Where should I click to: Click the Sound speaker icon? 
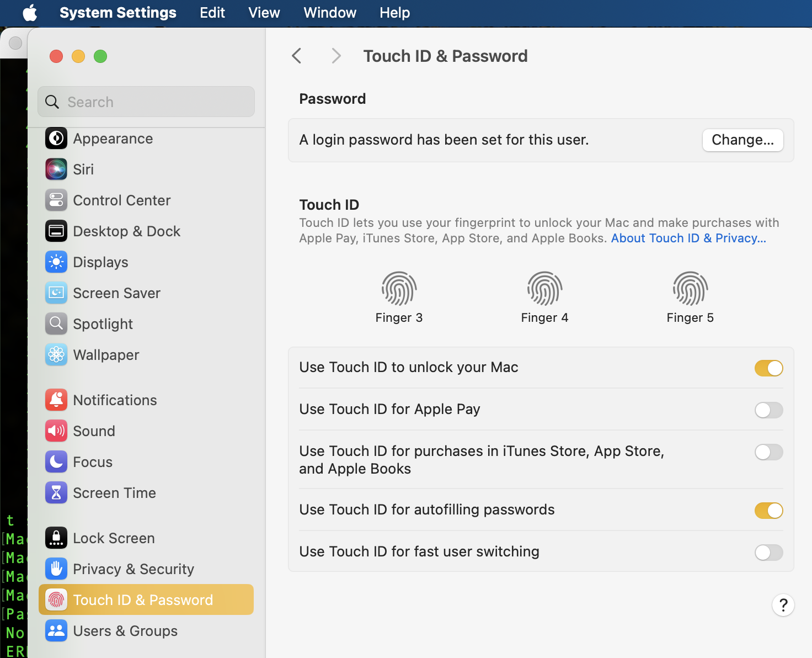tap(56, 431)
